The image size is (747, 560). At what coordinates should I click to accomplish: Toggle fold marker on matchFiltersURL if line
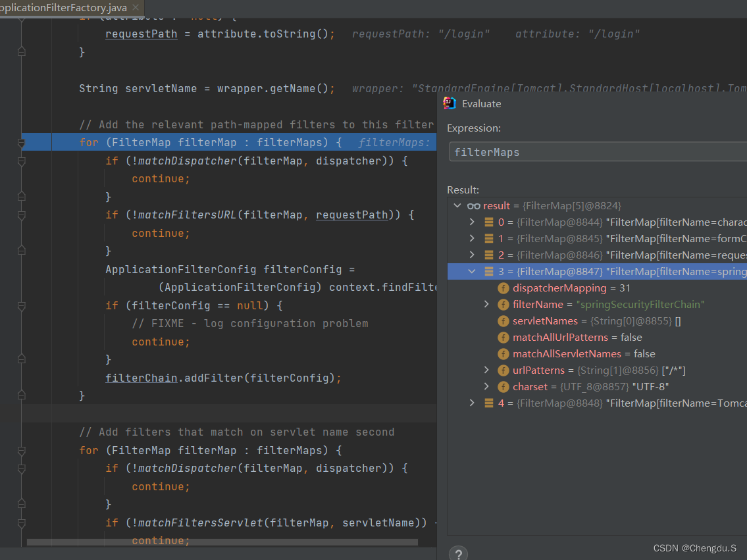[x=22, y=215]
